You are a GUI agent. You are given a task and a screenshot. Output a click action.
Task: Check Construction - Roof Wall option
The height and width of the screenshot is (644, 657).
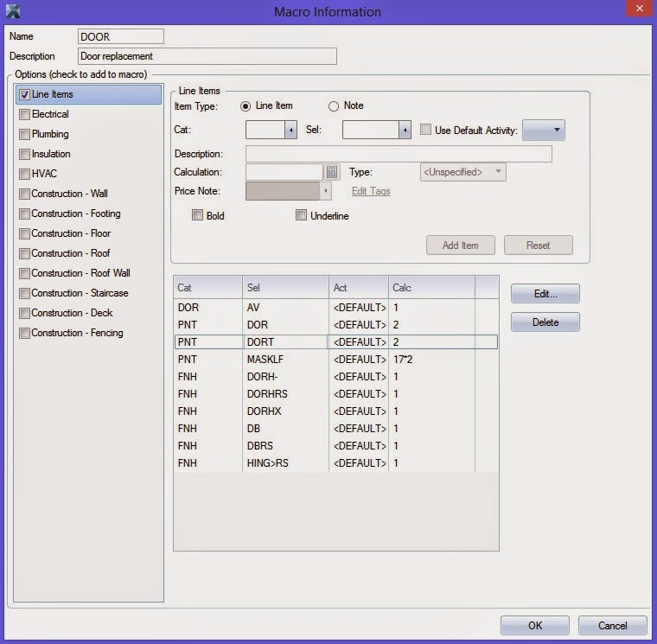(25, 273)
